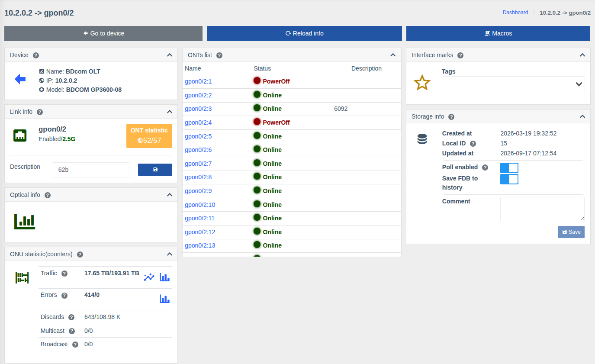Click the green ethernet port icon
Screen dimensions: 595x364
(x=20, y=135)
